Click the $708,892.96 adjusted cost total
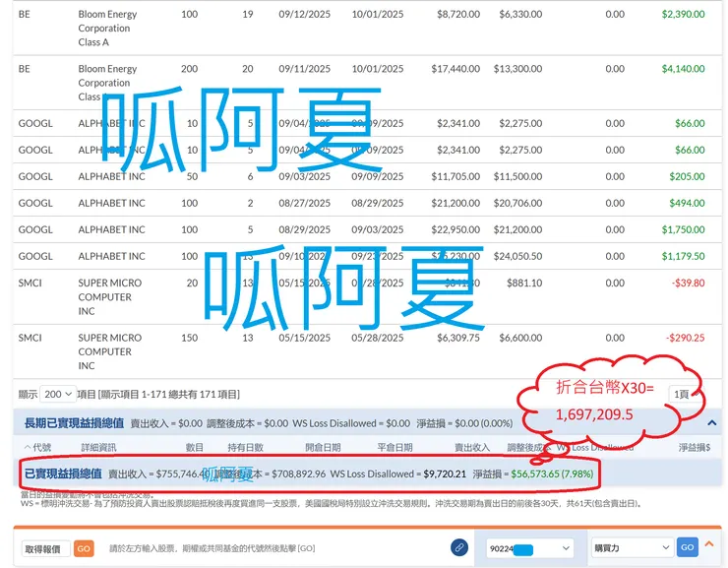The height and width of the screenshot is (568, 728). 298,473
